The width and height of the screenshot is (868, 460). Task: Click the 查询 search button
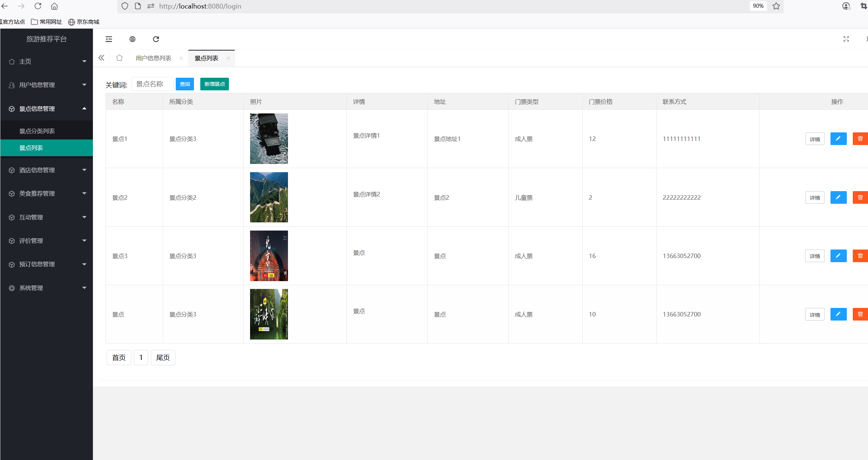(185, 84)
